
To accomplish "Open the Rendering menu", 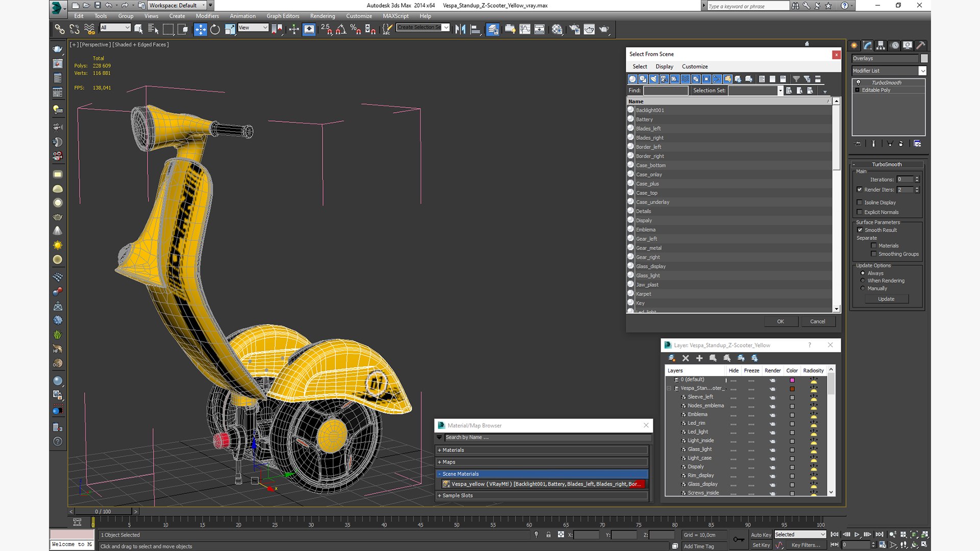I will coord(323,16).
